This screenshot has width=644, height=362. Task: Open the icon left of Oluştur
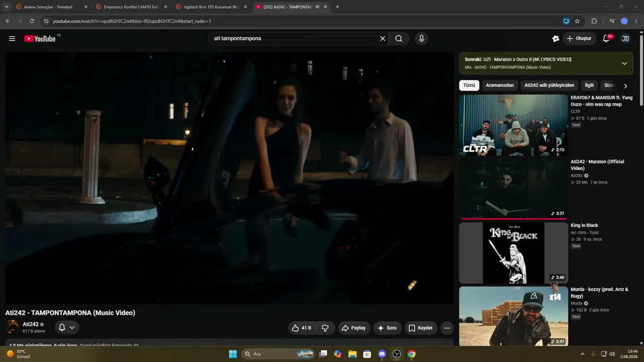(x=555, y=39)
